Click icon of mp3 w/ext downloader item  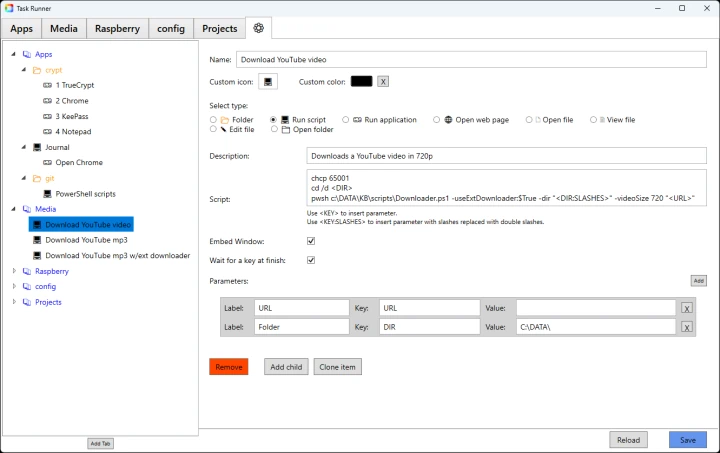37,256
